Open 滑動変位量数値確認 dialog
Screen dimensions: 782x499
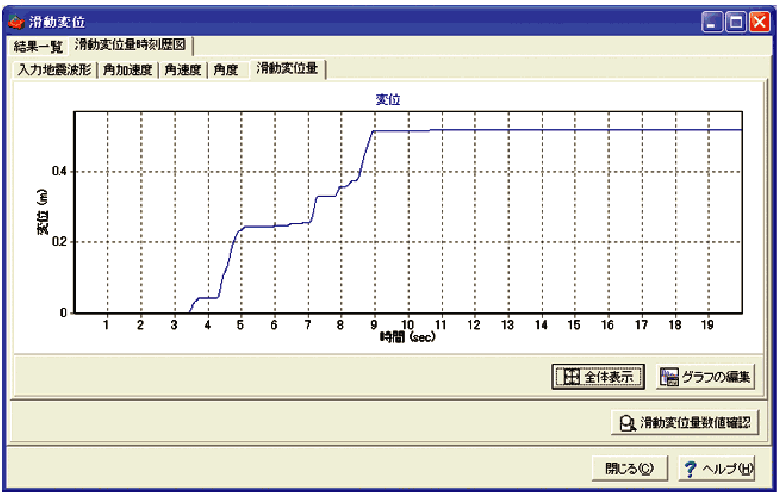685,423
